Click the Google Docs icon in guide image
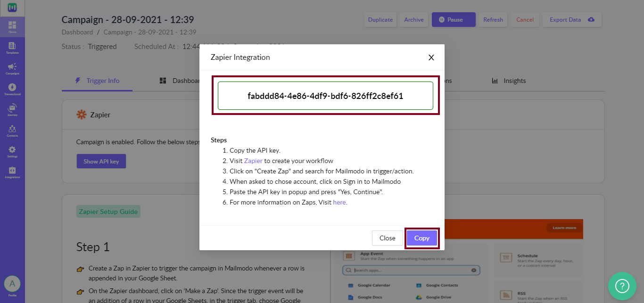Viewport: 644px width, 303px height. point(351,297)
